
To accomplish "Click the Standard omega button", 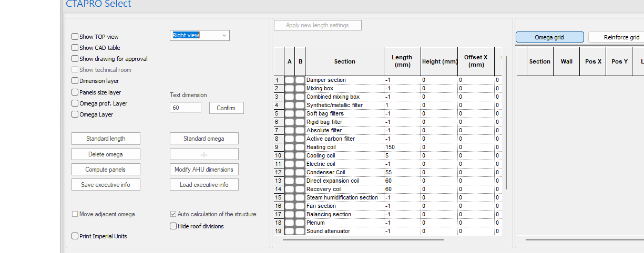I will 204,139.
